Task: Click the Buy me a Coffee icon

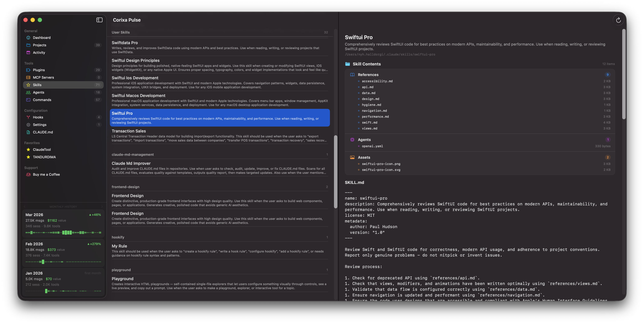Action: pyautogui.click(x=28, y=175)
